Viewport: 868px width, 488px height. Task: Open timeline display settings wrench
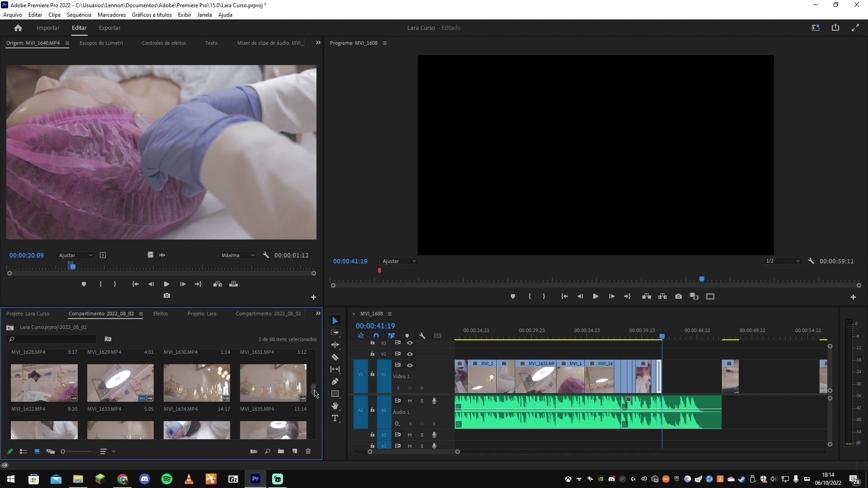422,336
